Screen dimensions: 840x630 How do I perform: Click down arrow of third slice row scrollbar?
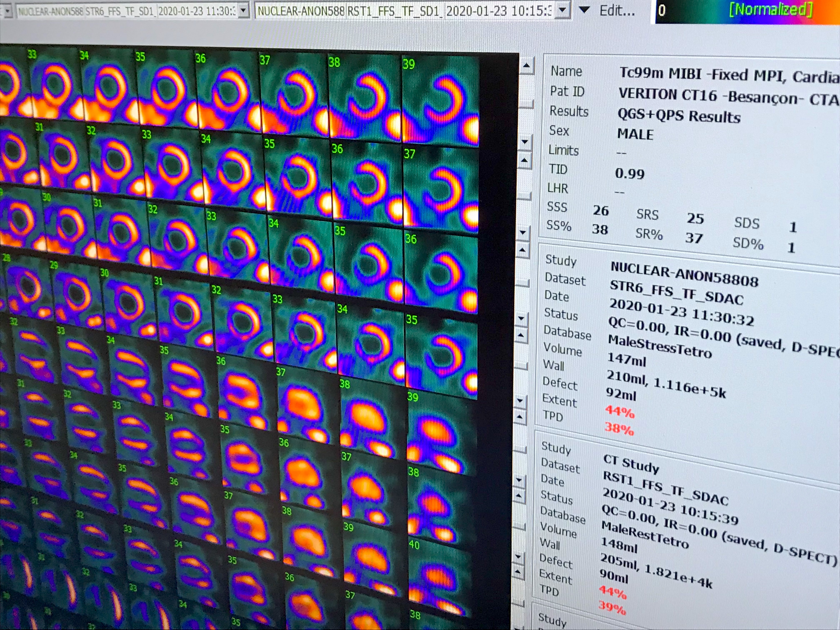click(521, 319)
